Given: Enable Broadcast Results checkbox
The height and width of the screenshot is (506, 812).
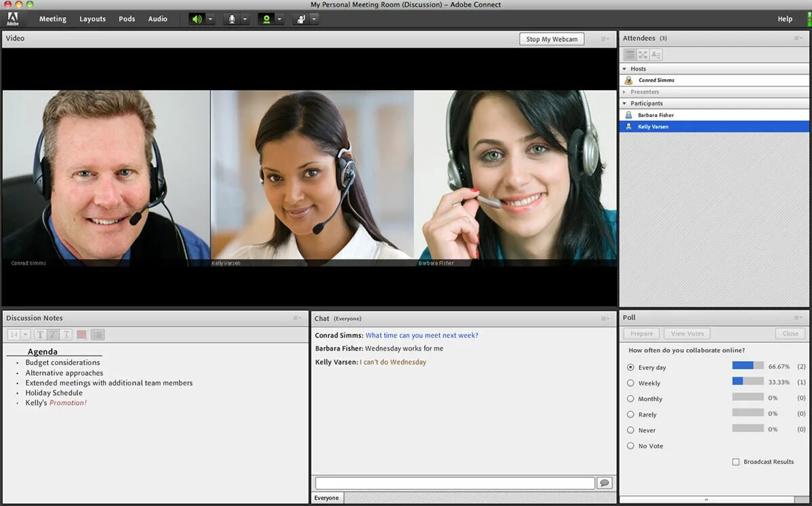Looking at the screenshot, I should (x=735, y=461).
